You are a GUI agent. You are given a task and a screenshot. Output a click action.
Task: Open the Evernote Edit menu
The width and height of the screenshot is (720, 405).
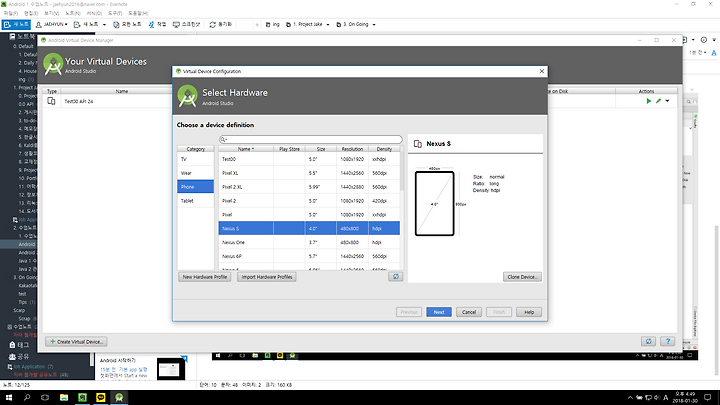pyautogui.click(x=31, y=13)
